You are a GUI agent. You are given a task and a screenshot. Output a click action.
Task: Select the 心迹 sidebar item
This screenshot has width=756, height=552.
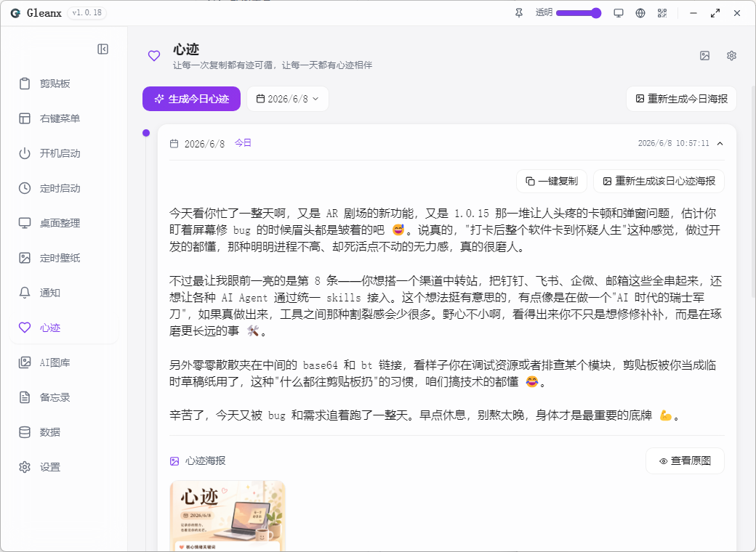coord(64,328)
